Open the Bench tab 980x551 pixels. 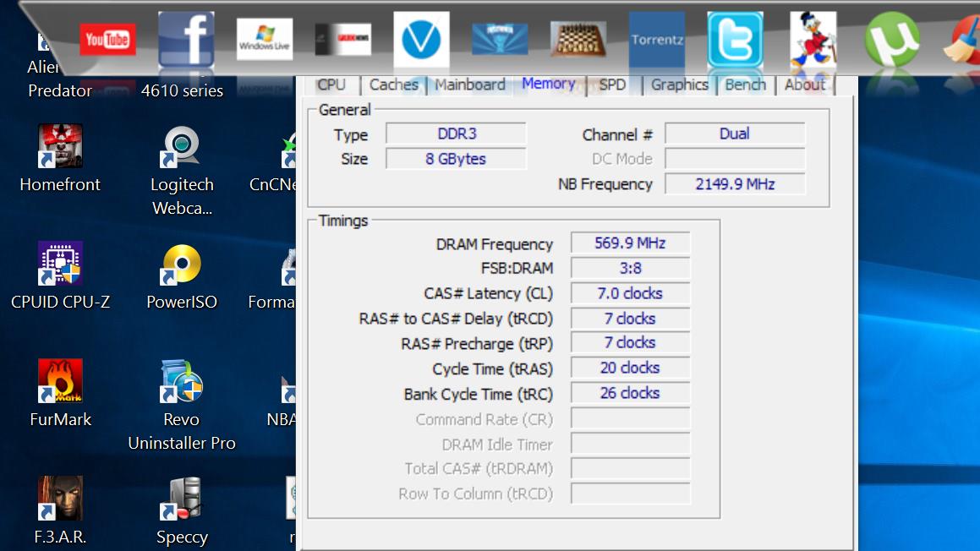(x=746, y=85)
